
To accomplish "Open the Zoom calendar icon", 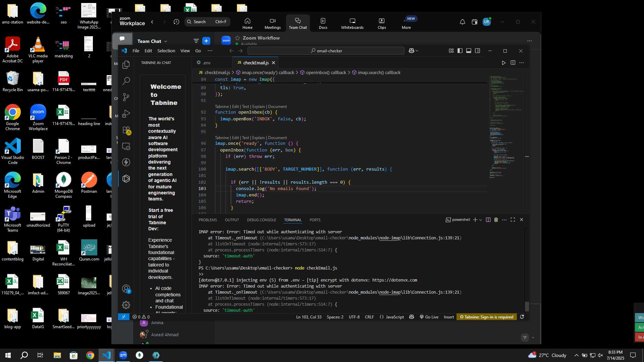I will click(x=474, y=22).
